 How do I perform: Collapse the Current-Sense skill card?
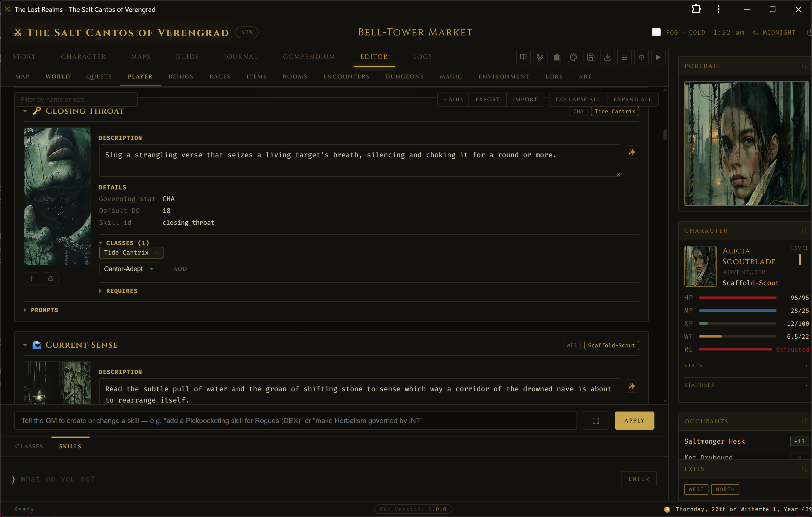[x=25, y=345]
